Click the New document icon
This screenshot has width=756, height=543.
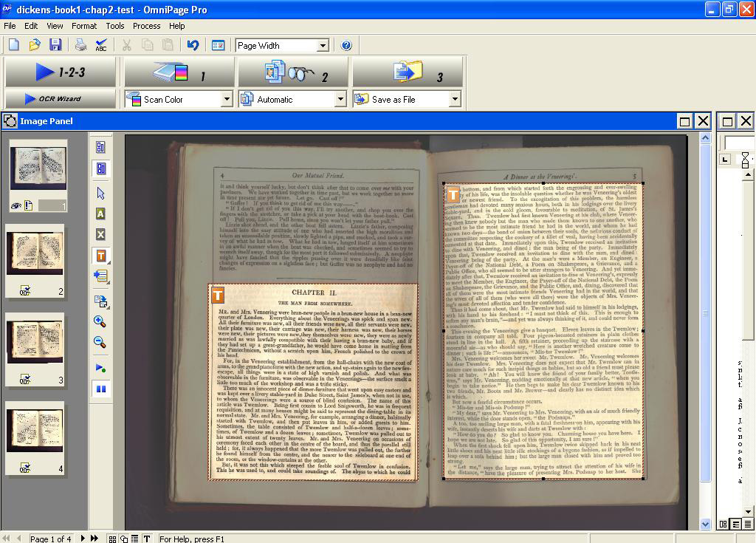pos(13,45)
